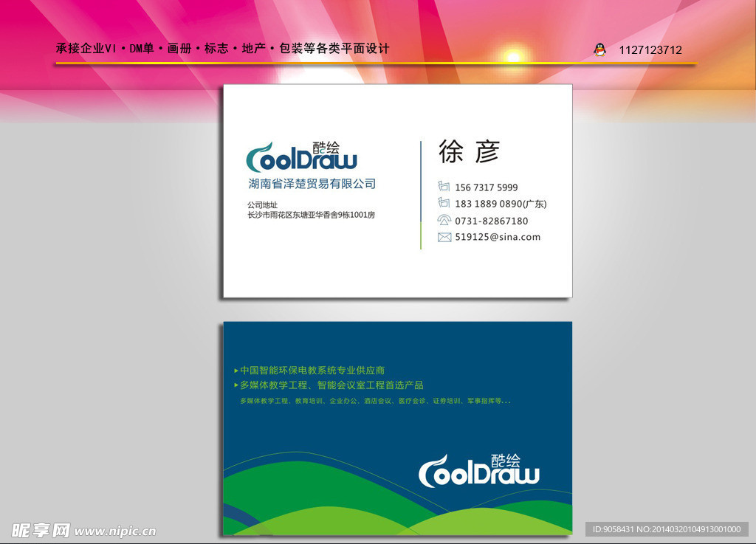
Task: Click the 公司地址 label
Action: (x=262, y=204)
